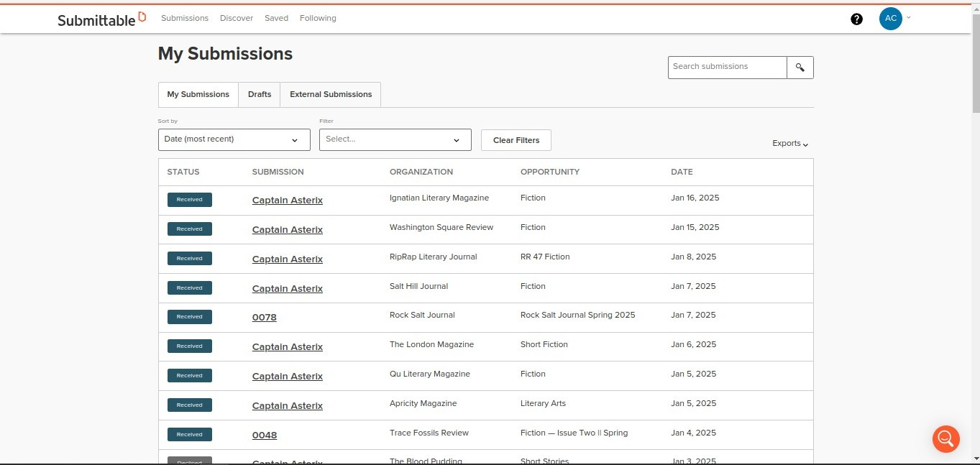Click Ignatian Literary Magazine organization text
980x465 pixels.
point(439,198)
